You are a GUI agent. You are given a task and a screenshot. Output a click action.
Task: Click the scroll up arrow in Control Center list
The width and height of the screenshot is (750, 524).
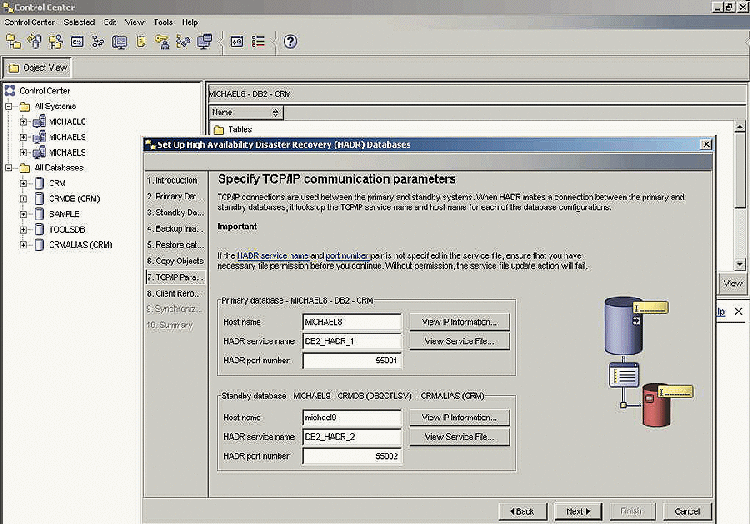pos(739,127)
